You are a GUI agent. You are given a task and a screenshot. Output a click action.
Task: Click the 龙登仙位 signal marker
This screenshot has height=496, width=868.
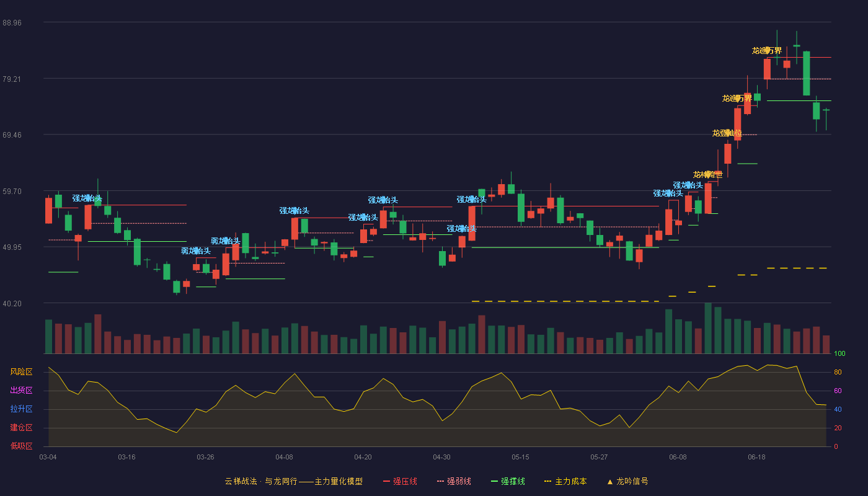727,133
